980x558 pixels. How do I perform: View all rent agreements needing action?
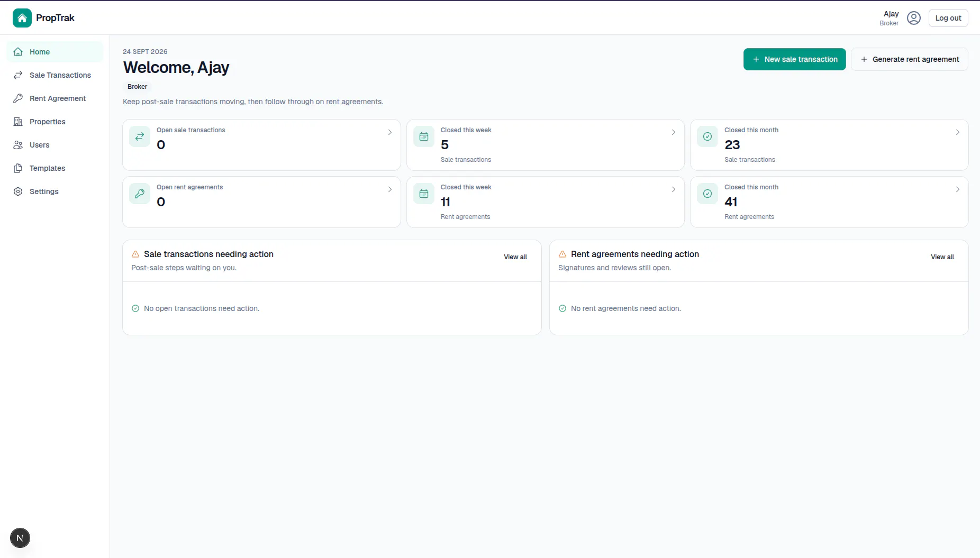tap(942, 257)
